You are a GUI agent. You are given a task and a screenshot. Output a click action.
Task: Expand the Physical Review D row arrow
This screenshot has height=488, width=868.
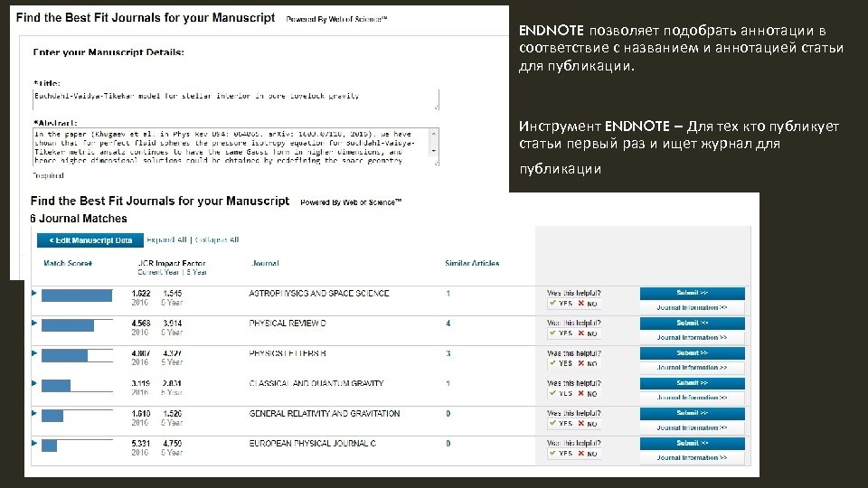(x=34, y=324)
